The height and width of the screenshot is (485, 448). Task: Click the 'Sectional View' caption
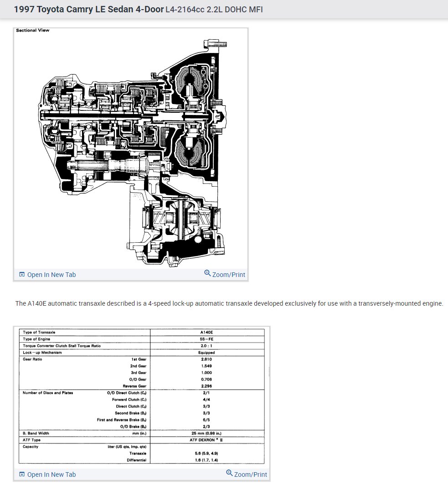[x=33, y=30]
